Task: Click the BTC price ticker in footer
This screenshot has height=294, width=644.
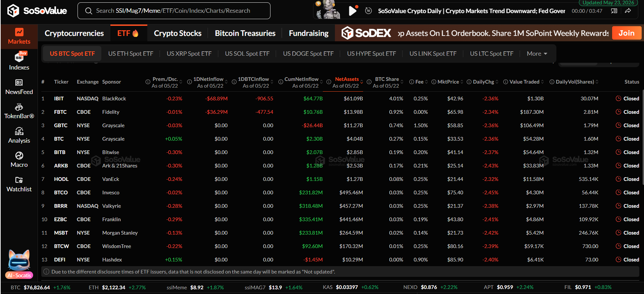Action: point(40,287)
